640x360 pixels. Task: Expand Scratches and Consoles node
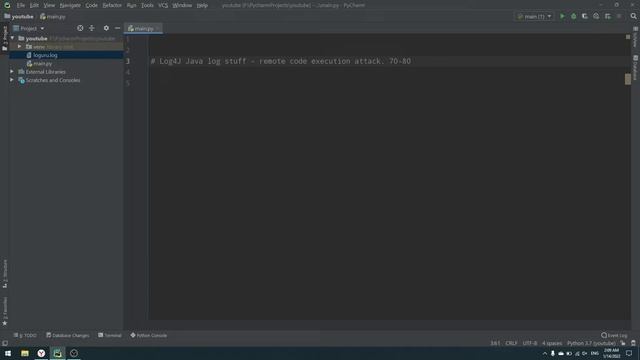pos(12,80)
